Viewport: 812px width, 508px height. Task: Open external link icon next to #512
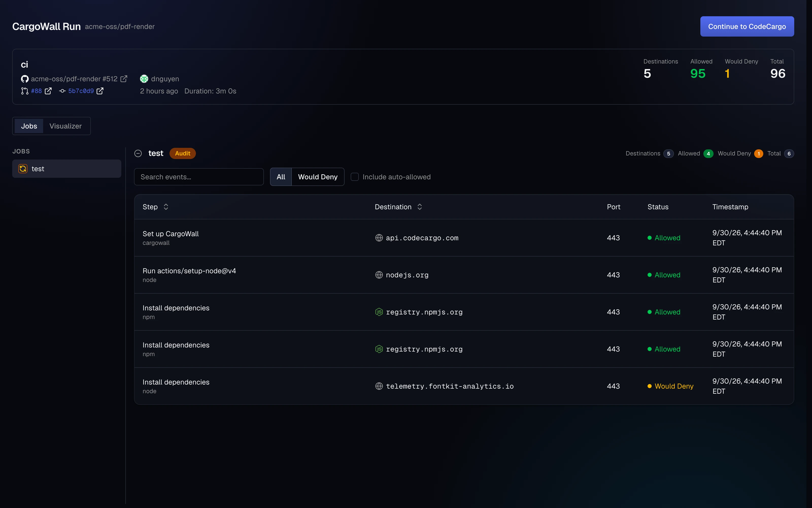point(124,79)
